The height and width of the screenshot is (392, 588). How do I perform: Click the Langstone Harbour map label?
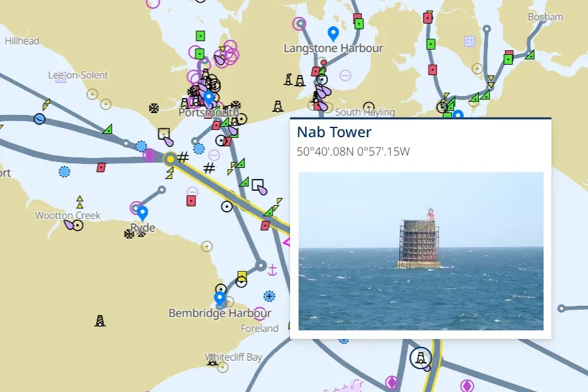click(333, 48)
